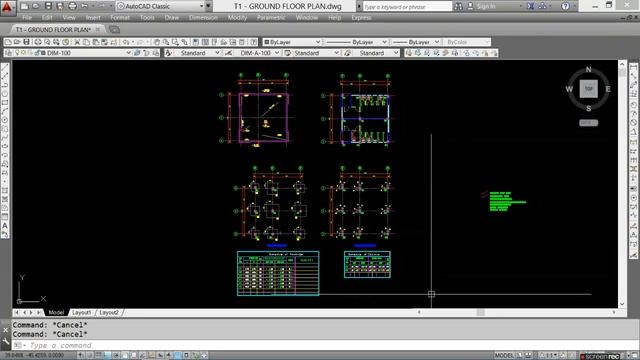640x360 pixels.
Task: Click the Multileader Style icon
Action: pos(348,53)
